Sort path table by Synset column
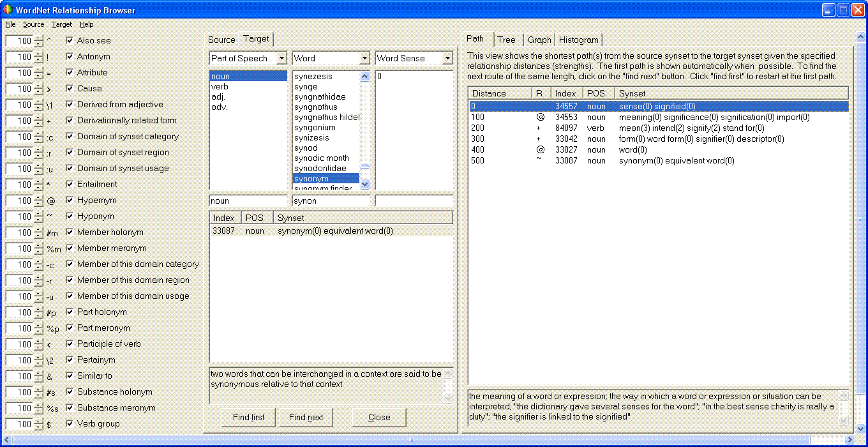868x447 pixels. pos(732,93)
